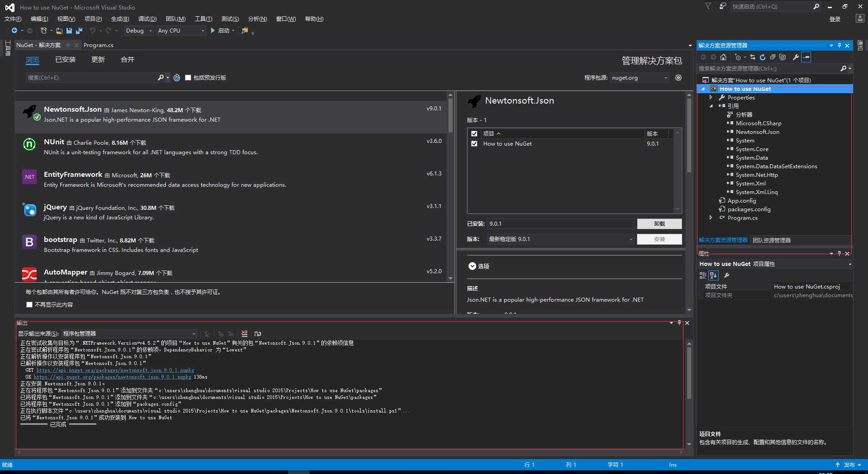Click the Refresh icon in Solution Explorer
The image size is (868, 474).
point(763,57)
